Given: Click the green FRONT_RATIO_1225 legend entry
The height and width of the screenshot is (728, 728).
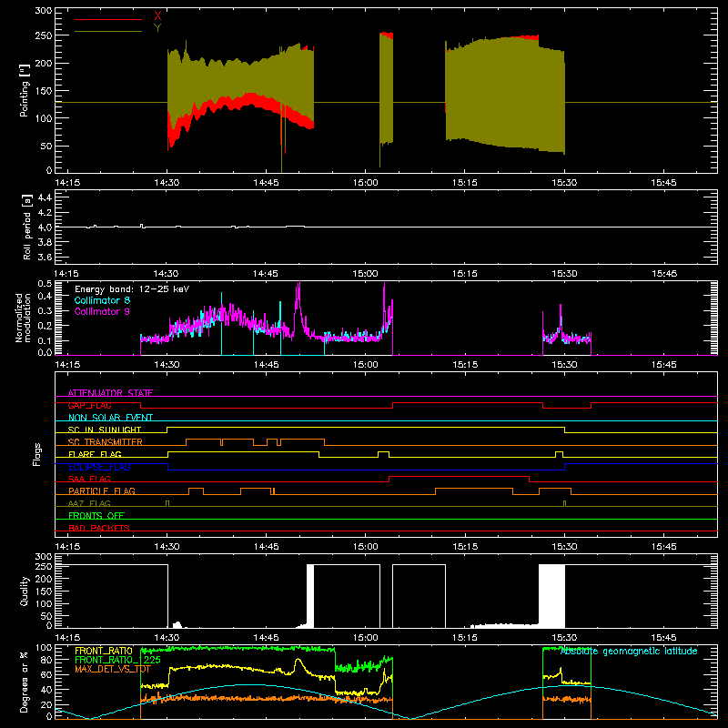Looking at the screenshot, I should 118,660.
